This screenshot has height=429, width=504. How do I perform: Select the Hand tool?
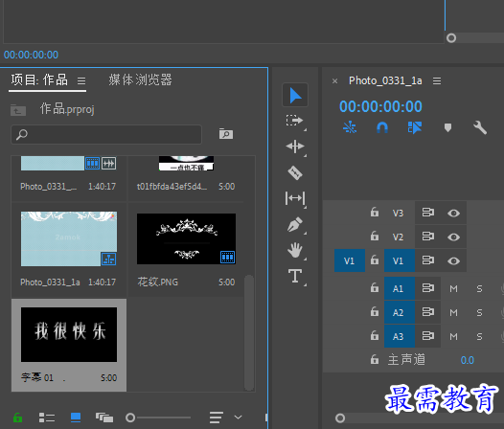295,250
